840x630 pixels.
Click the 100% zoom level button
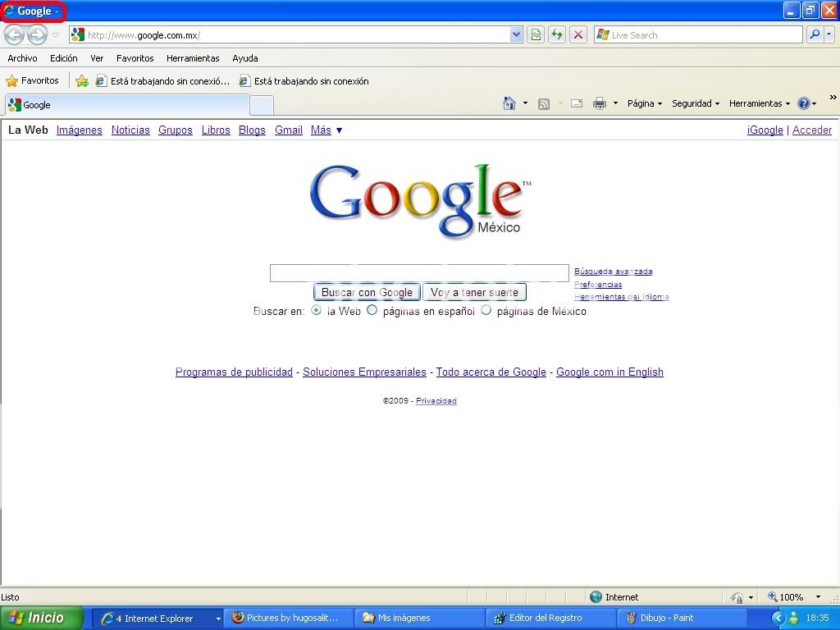point(786,597)
